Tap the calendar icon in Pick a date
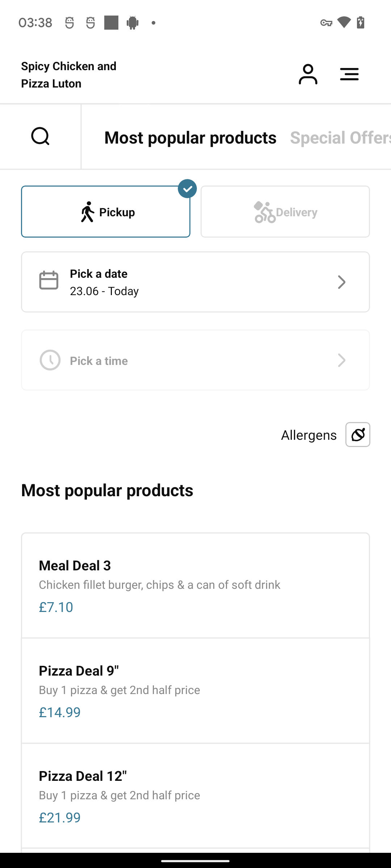Screen dimensions: 391x868 click(x=49, y=280)
